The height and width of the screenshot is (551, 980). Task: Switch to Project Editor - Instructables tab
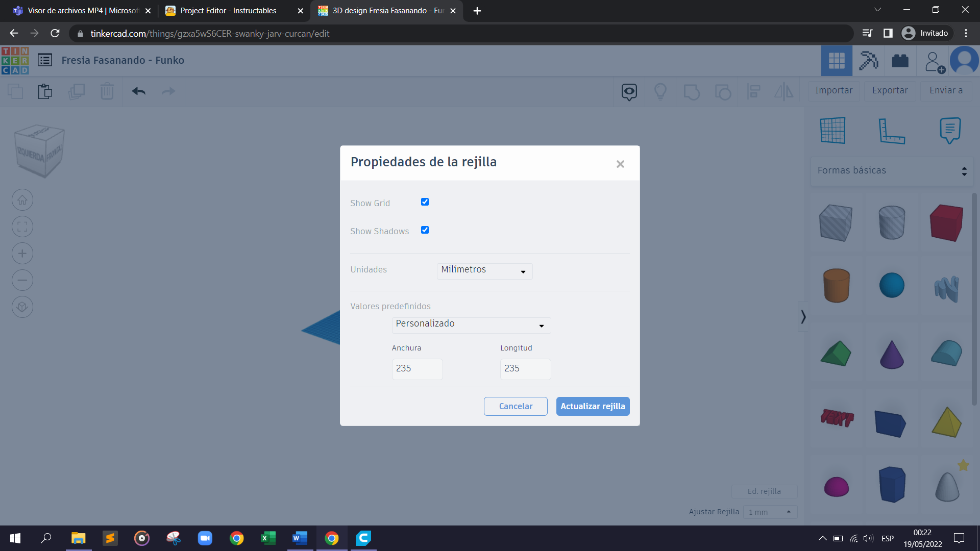click(228, 11)
